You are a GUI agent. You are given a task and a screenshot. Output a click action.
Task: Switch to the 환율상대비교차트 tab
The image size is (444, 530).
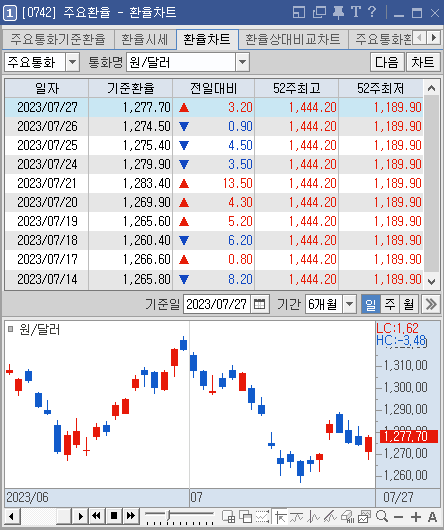[293, 40]
